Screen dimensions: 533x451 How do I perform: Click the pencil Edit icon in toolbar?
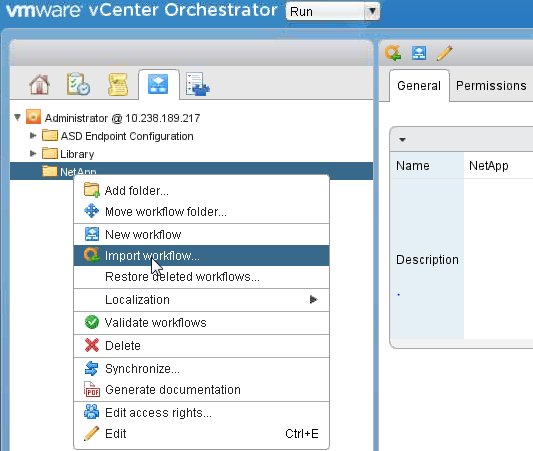(445, 53)
